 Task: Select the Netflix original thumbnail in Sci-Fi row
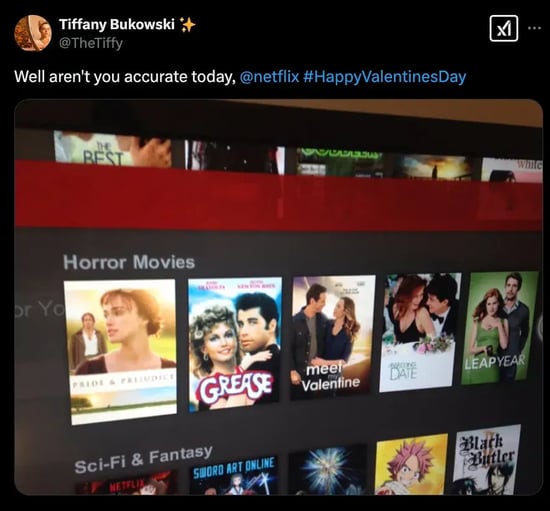[x=126, y=483]
